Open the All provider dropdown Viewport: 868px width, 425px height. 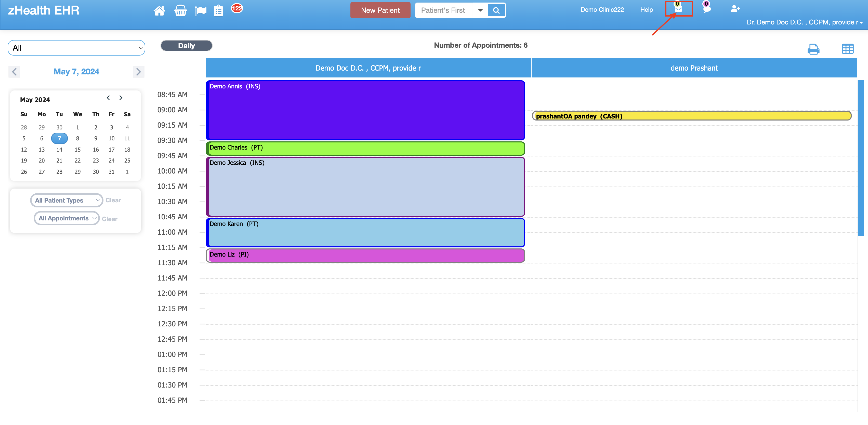pos(76,48)
